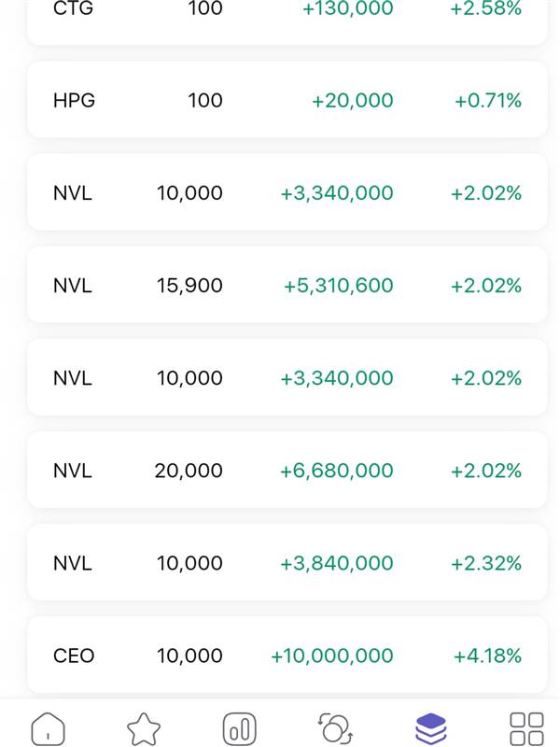The width and height of the screenshot is (560, 747).
Task: Tap the swap circles transfer icon
Action: (x=335, y=726)
